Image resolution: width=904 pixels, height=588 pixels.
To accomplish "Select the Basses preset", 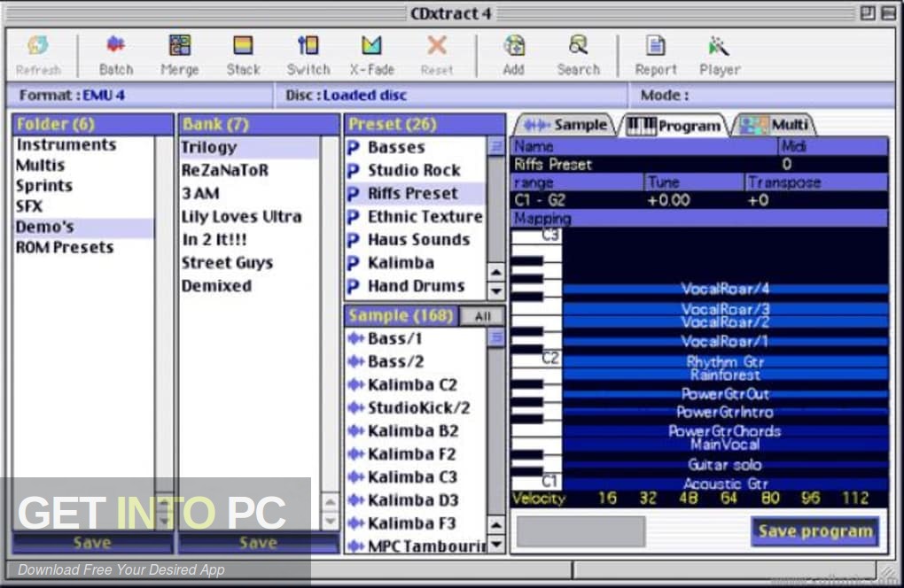I will [x=416, y=147].
